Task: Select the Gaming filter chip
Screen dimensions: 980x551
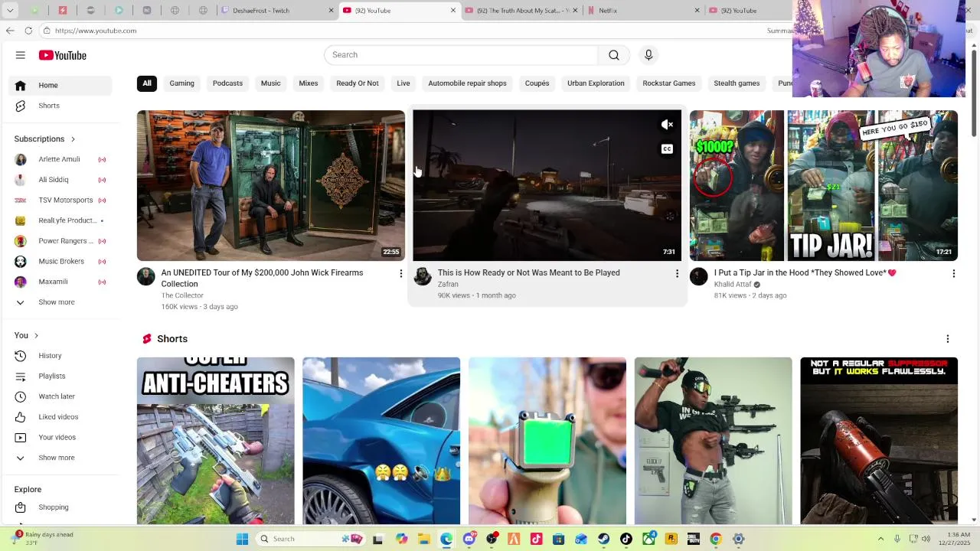Action: tap(181, 83)
